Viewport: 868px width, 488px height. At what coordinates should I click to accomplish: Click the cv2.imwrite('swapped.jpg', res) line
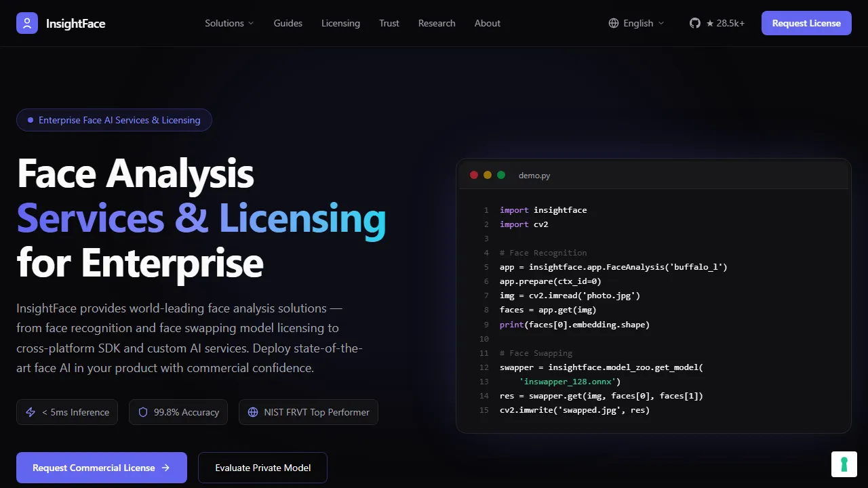pyautogui.click(x=574, y=410)
